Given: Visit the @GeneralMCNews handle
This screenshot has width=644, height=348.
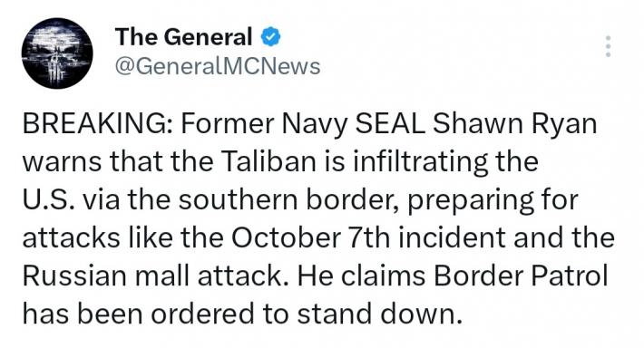Looking at the screenshot, I should 218,66.
